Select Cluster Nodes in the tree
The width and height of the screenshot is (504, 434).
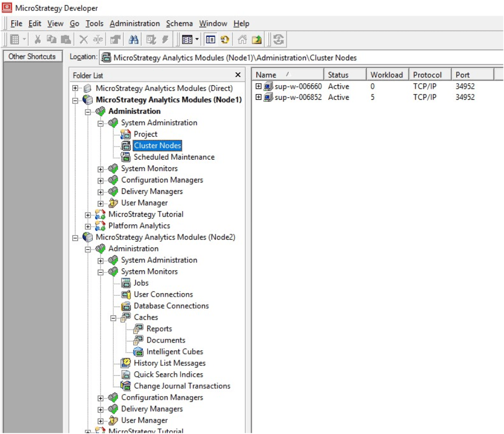(158, 146)
